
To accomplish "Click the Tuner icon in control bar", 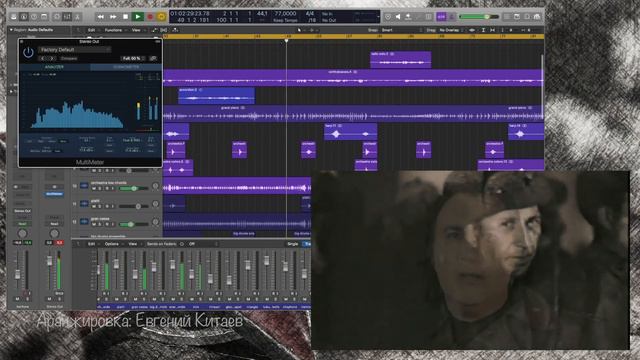I will pyautogui.click(x=388, y=17).
